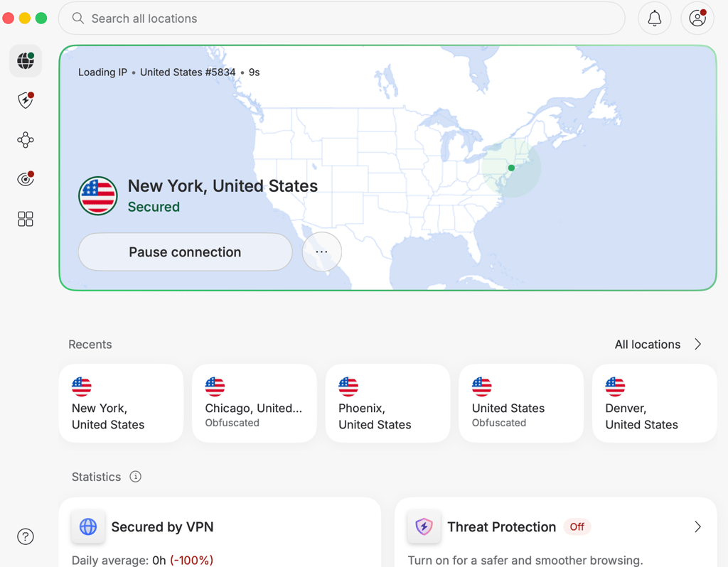Pause the VPN connection
The width and height of the screenshot is (728, 567).
(186, 252)
